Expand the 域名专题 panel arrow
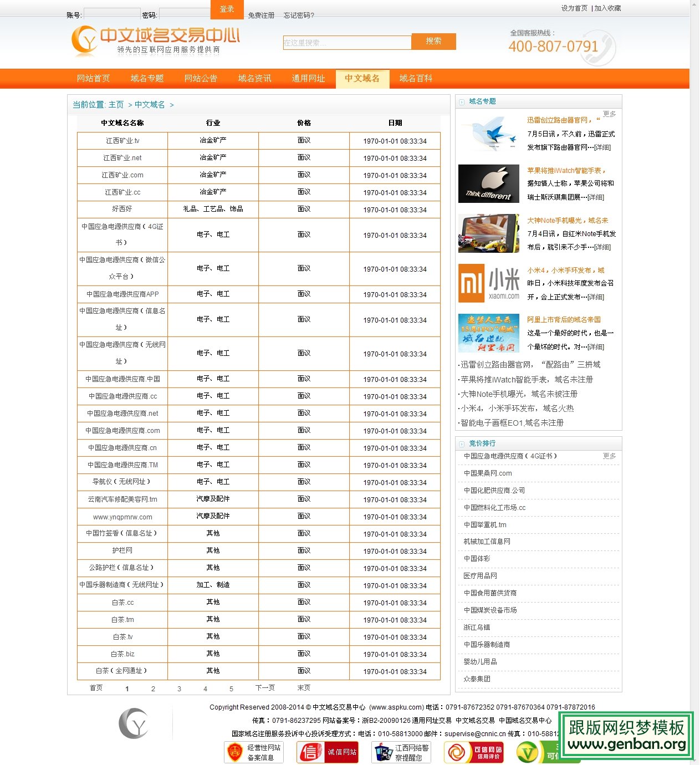 [x=461, y=101]
